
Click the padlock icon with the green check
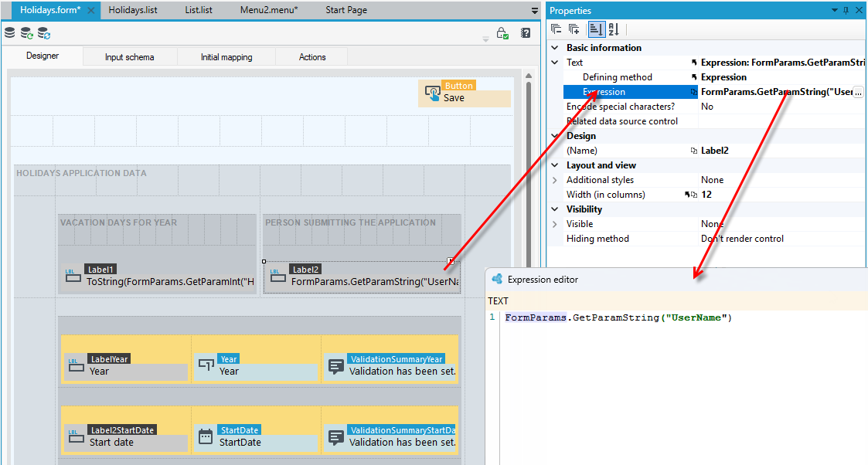pos(502,33)
